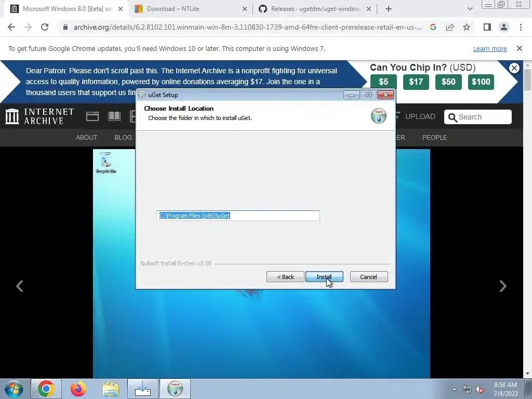The height and width of the screenshot is (399, 532).
Task: Open Chrome from the taskbar
Action: tap(46, 389)
